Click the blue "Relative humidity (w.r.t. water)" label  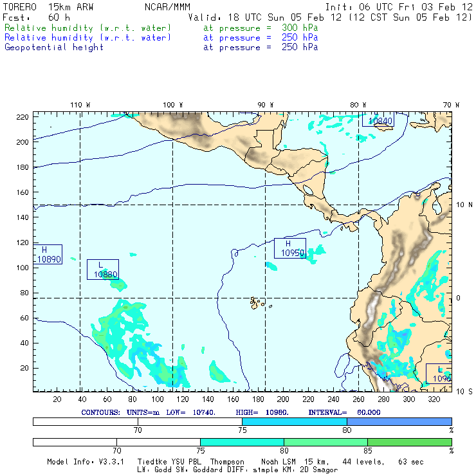[x=87, y=38]
